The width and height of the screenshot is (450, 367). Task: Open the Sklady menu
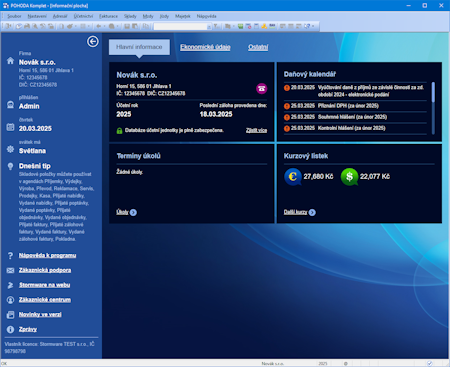[x=130, y=16]
